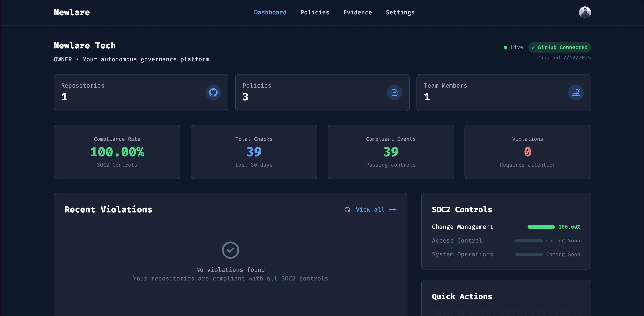This screenshot has width=644, height=316.
Task: Open the Dashboard nav tab
Action: (x=270, y=12)
